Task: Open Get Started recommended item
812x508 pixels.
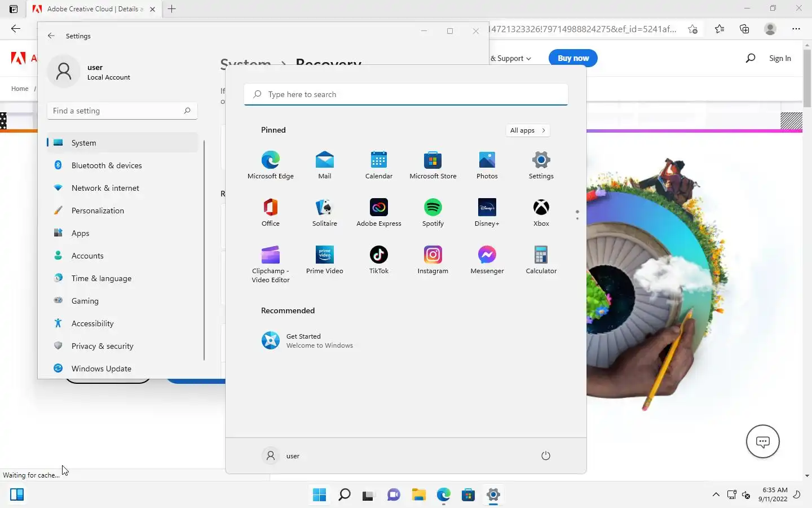Action: [307, 340]
